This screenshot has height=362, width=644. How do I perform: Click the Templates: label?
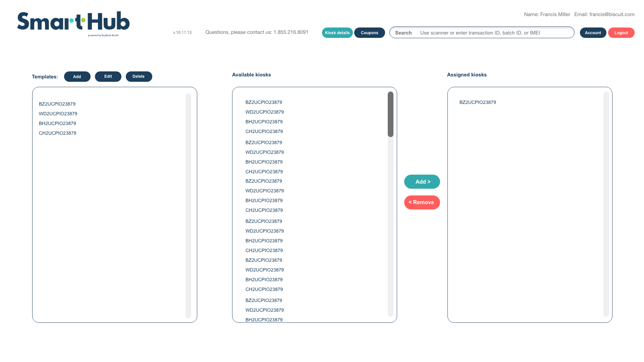pos(45,77)
